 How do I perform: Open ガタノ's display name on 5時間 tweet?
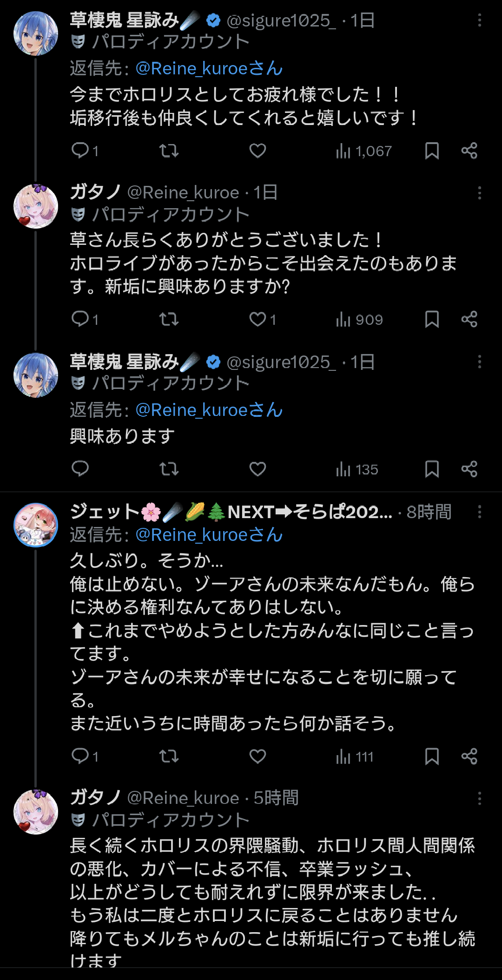click(x=95, y=797)
